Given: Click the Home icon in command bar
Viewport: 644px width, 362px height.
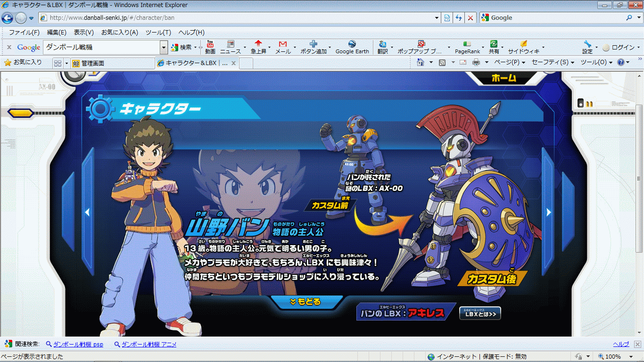Looking at the screenshot, I should (x=421, y=62).
